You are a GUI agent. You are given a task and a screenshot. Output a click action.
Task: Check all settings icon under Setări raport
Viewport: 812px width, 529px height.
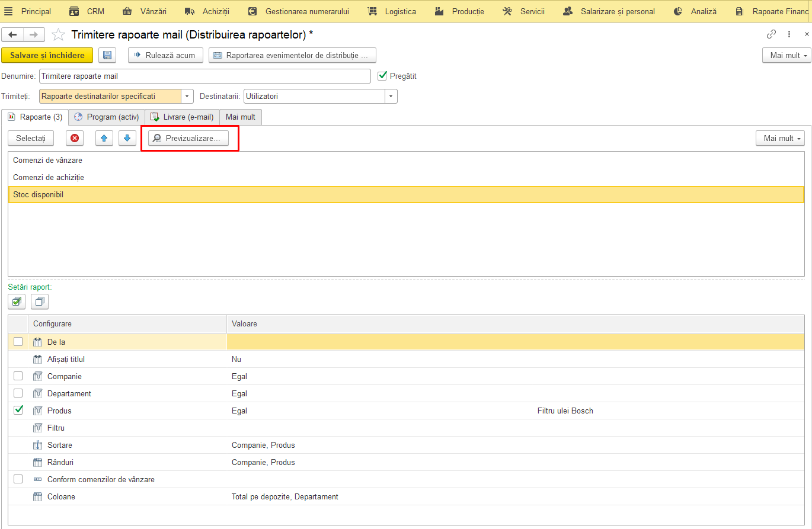pyautogui.click(x=17, y=302)
